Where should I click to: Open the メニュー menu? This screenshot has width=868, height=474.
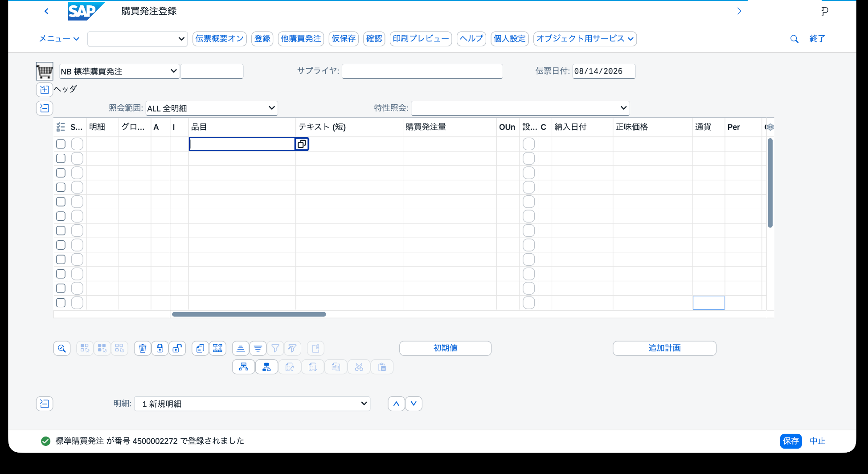(x=59, y=39)
